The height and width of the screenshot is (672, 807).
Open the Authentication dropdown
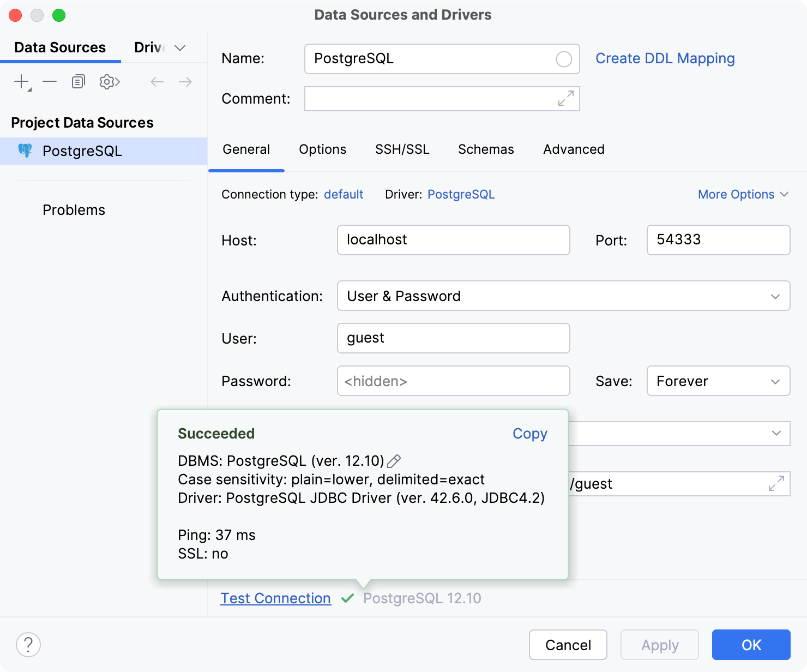[563, 296]
